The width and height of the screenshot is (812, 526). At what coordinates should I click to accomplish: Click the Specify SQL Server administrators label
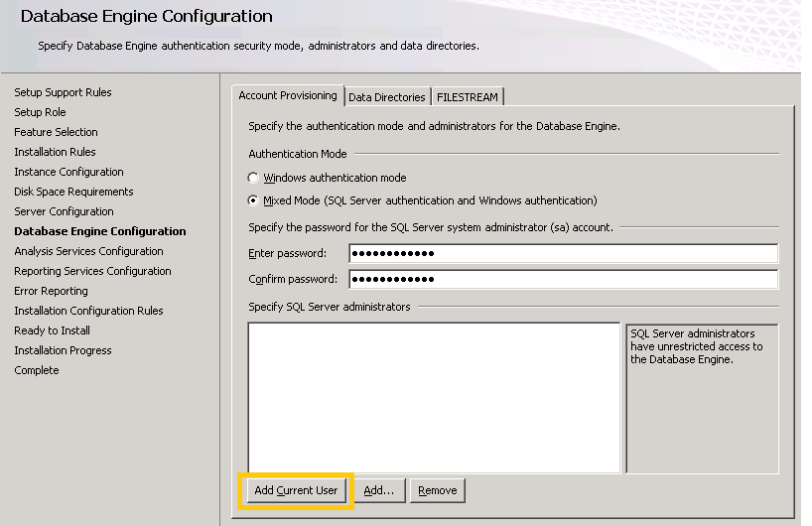click(x=330, y=307)
